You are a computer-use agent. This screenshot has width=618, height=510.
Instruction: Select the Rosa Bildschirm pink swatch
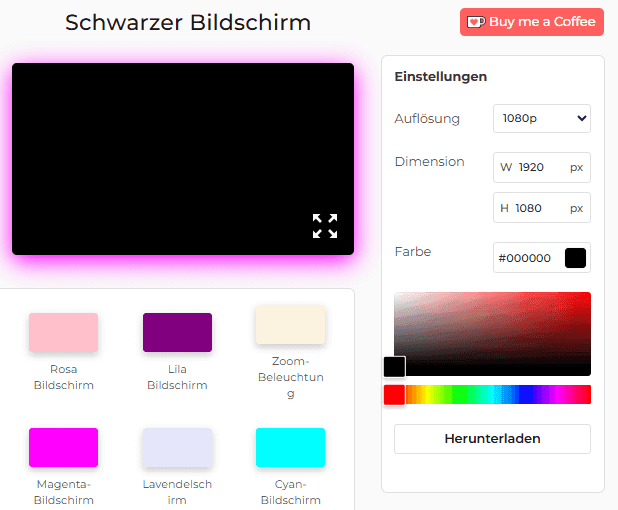point(63,332)
